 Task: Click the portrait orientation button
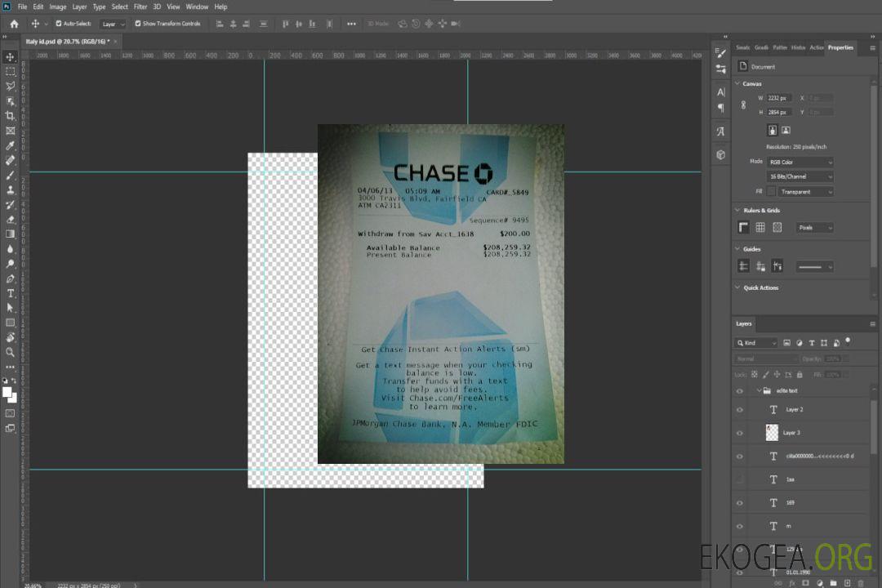(x=773, y=130)
